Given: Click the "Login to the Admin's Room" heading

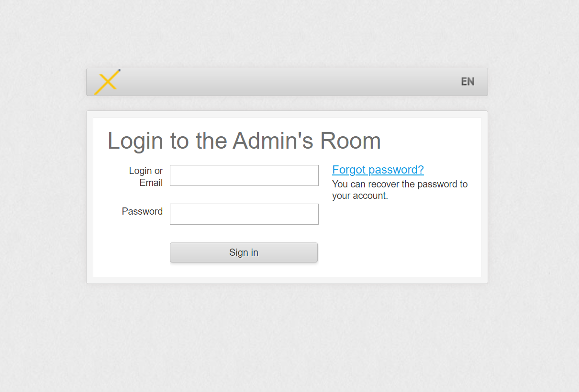Looking at the screenshot, I should (244, 141).
